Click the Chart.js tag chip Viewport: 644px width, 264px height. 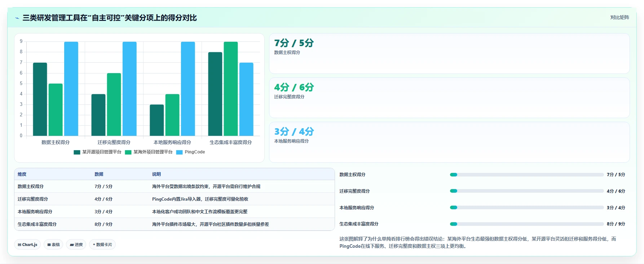tap(27, 245)
